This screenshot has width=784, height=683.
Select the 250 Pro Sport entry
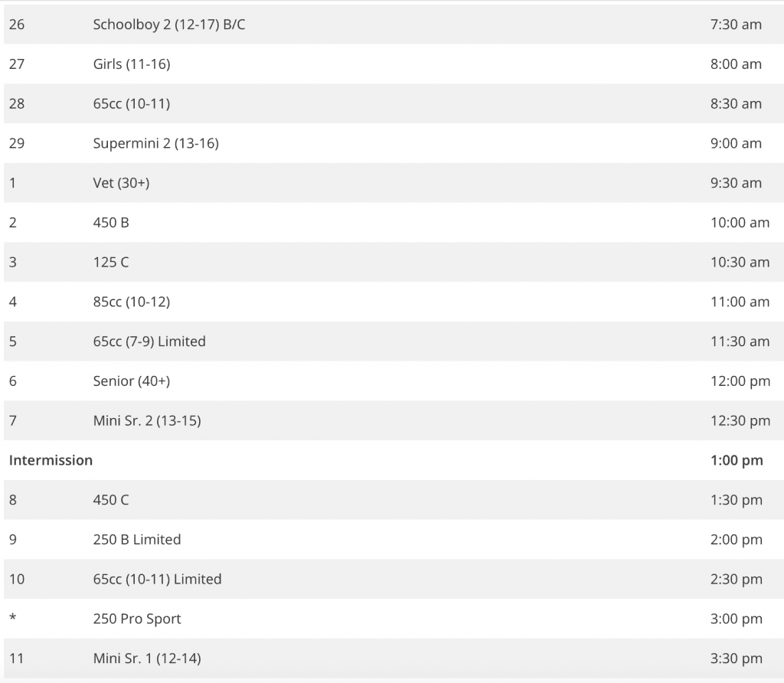[137, 619]
